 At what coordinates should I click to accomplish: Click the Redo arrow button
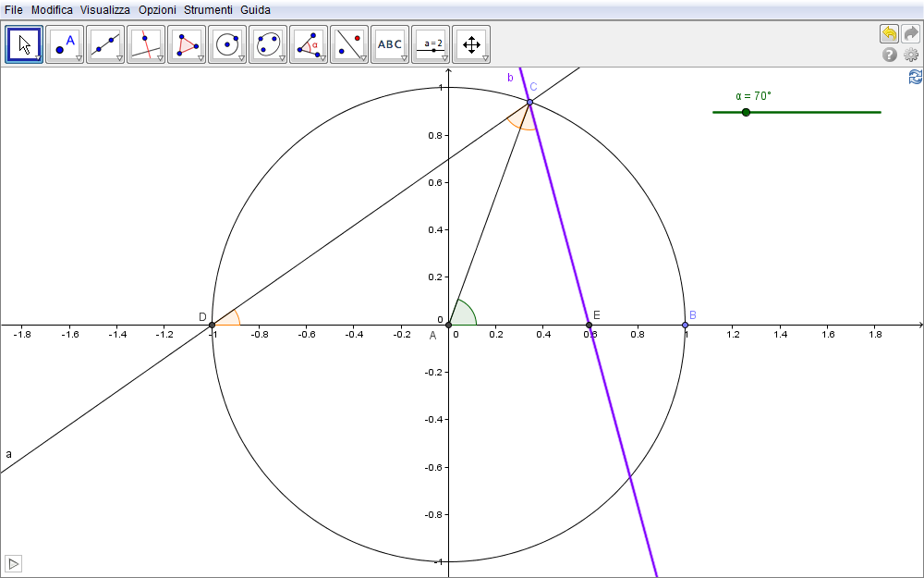coord(910,33)
